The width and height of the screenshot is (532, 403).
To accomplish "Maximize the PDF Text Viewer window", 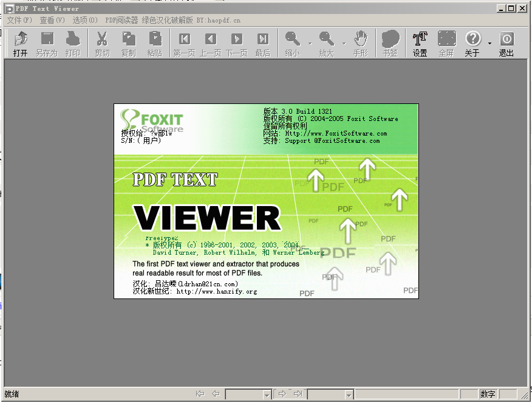I will point(511,9).
